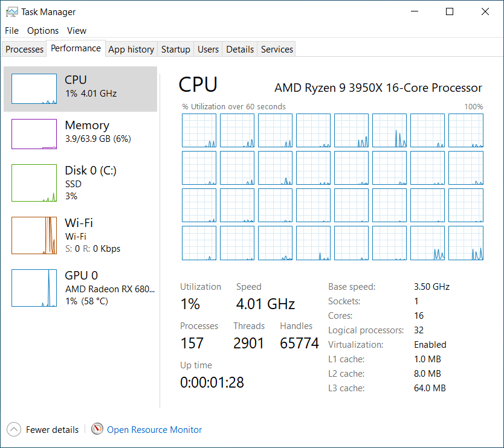Screen dimensions: 504x448
Task: Click the Fewer details label
Action: (x=52, y=430)
